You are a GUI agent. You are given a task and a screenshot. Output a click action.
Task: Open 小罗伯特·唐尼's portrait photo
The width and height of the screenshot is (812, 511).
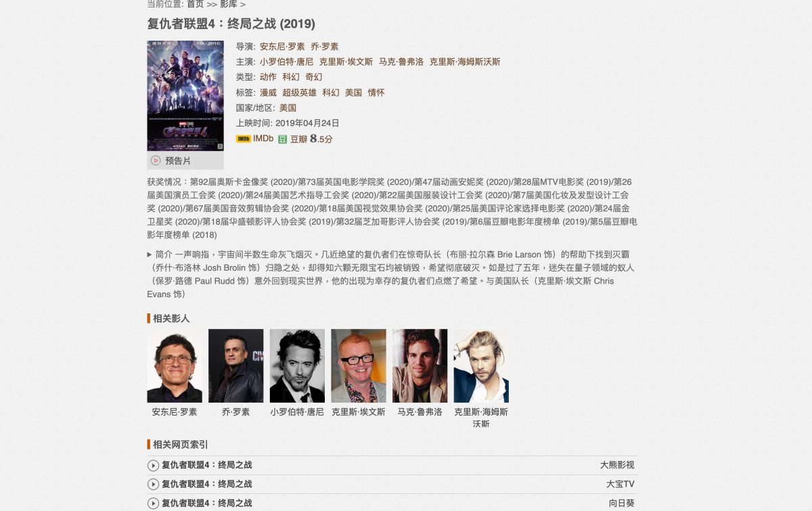[x=297, y=366]
